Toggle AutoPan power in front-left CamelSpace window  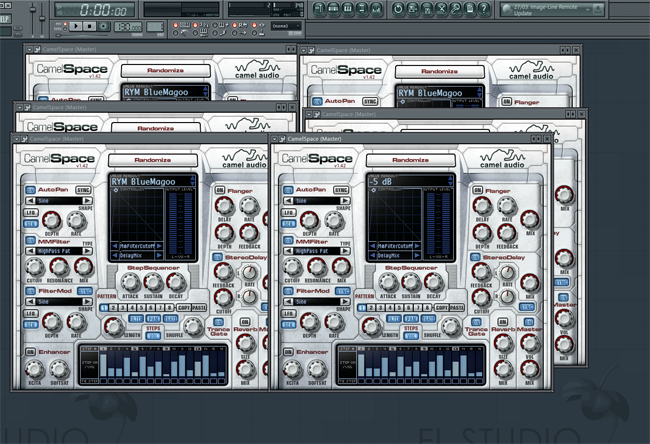[29, 188]
